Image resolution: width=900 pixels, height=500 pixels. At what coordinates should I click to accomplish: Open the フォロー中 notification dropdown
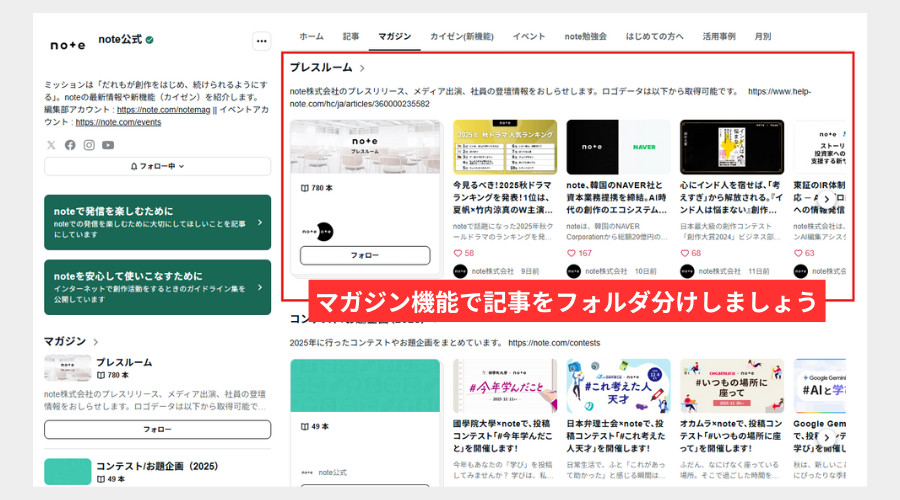pos(157,166)
